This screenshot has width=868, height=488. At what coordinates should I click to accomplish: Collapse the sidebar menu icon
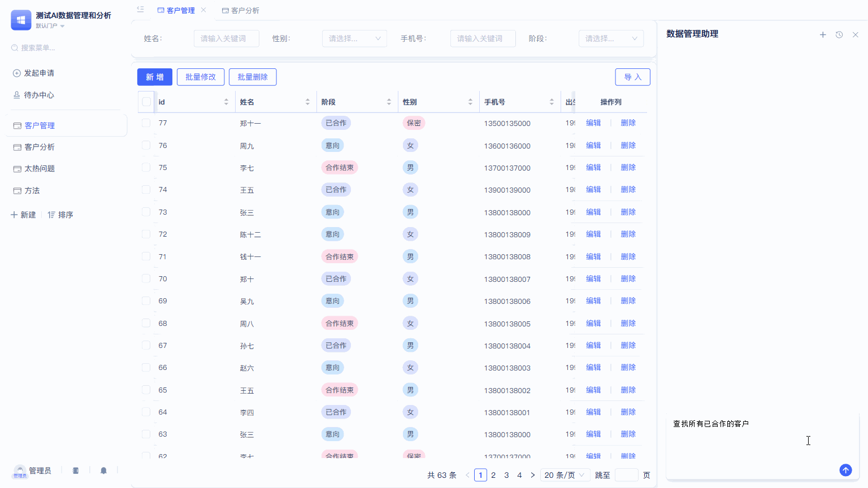tap(140, 10)
